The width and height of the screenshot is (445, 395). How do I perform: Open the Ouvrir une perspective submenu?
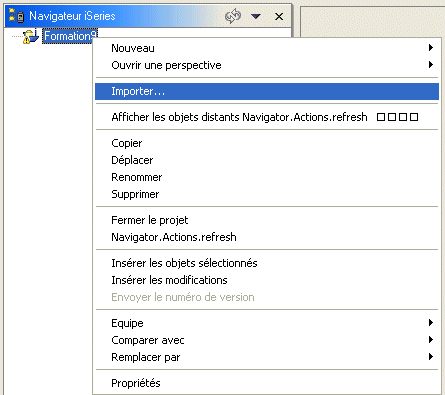(267, 65)
